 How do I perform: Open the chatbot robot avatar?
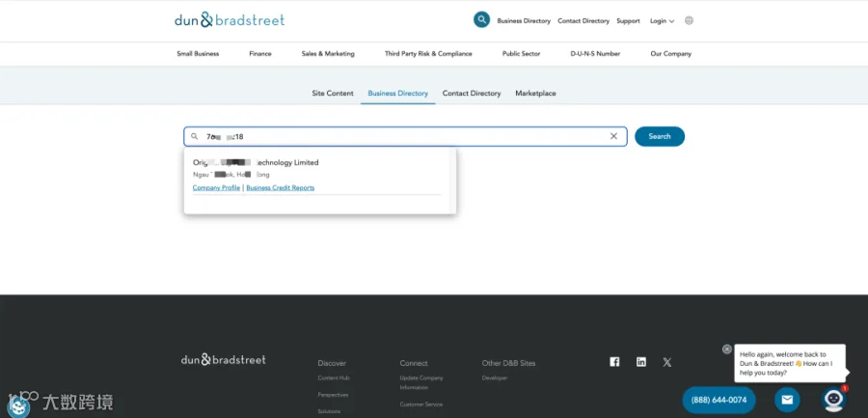pyautogui.click(x=833, y=400)
